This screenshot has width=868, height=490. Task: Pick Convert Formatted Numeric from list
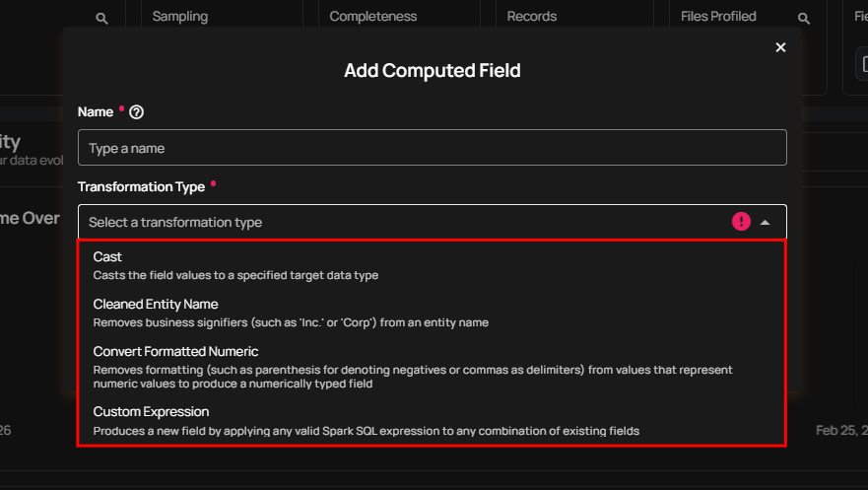tap(175, 351)
